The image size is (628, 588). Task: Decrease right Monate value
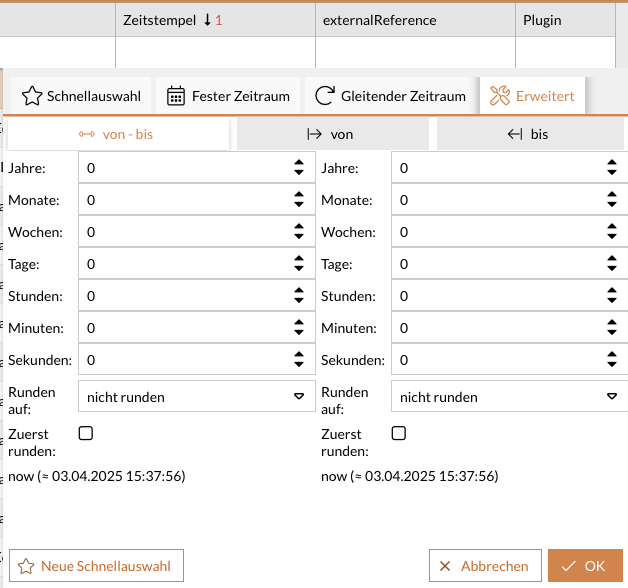tap(612, 205)
